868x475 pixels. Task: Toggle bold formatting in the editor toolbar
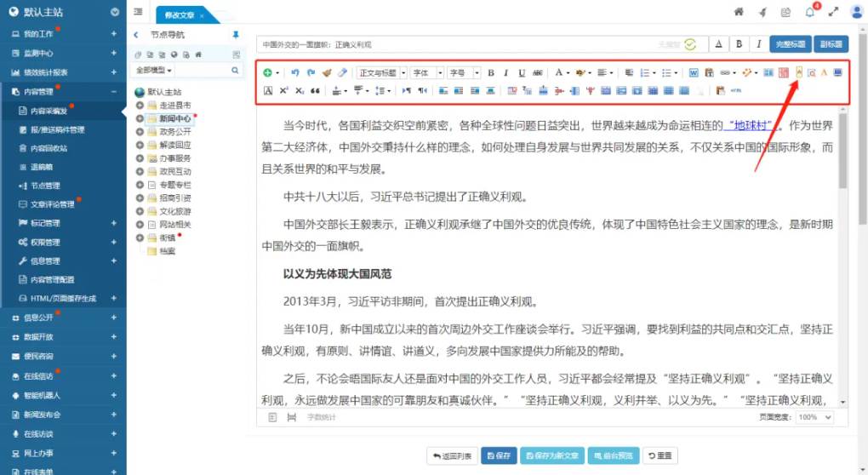pyautogui.click(x=491, y=73)
